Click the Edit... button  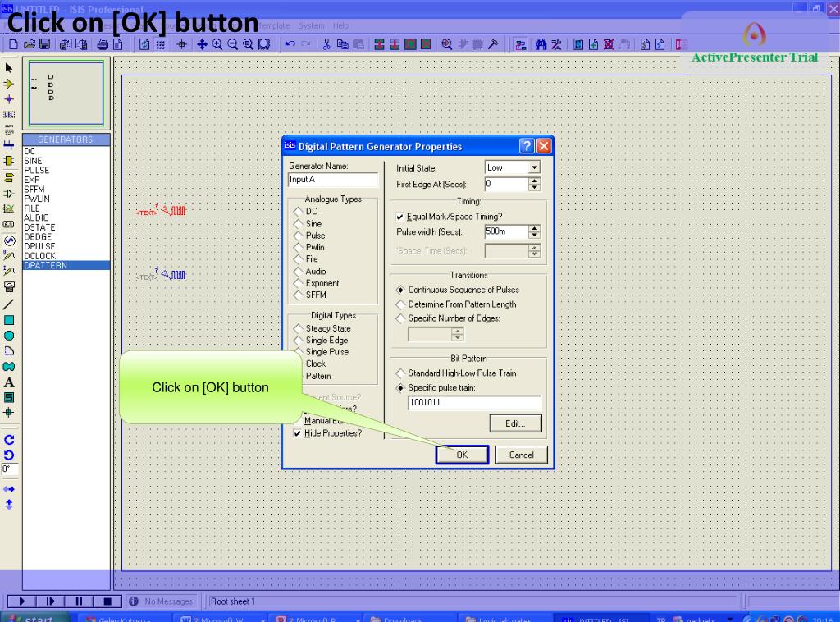pyautogui.click(x=515, y=423)
